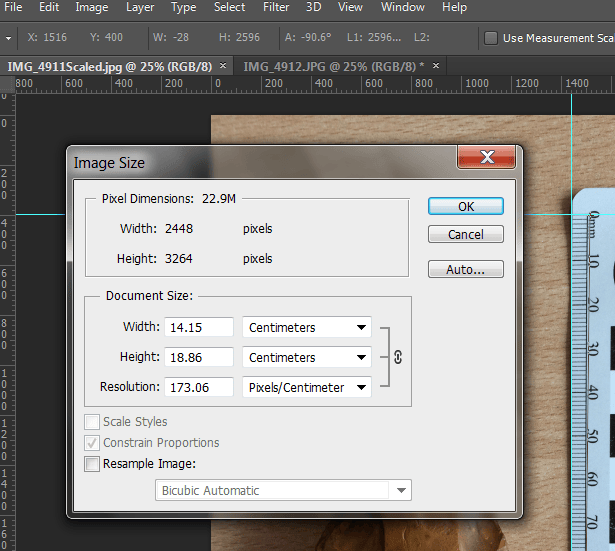
Task: Open the Filter menu
Action: pyautogui.click(x=276, y=7)
